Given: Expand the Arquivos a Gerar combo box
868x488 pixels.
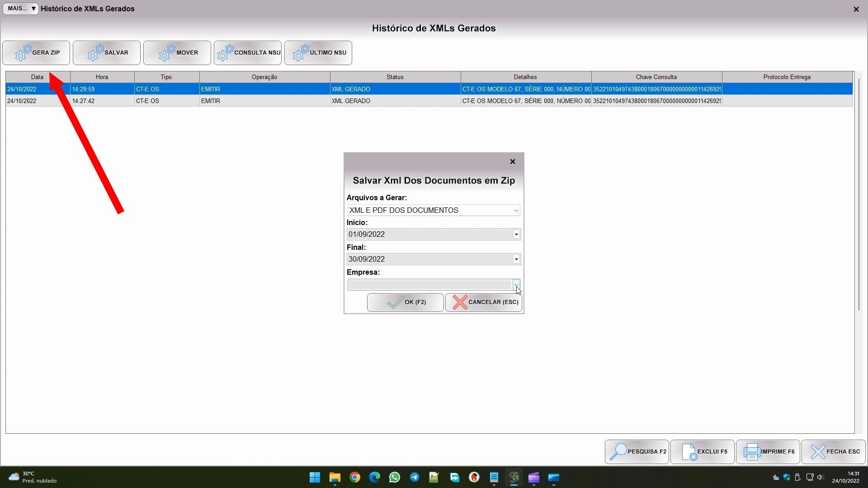Looking at the screenshot, I should [x=516, y=210].
